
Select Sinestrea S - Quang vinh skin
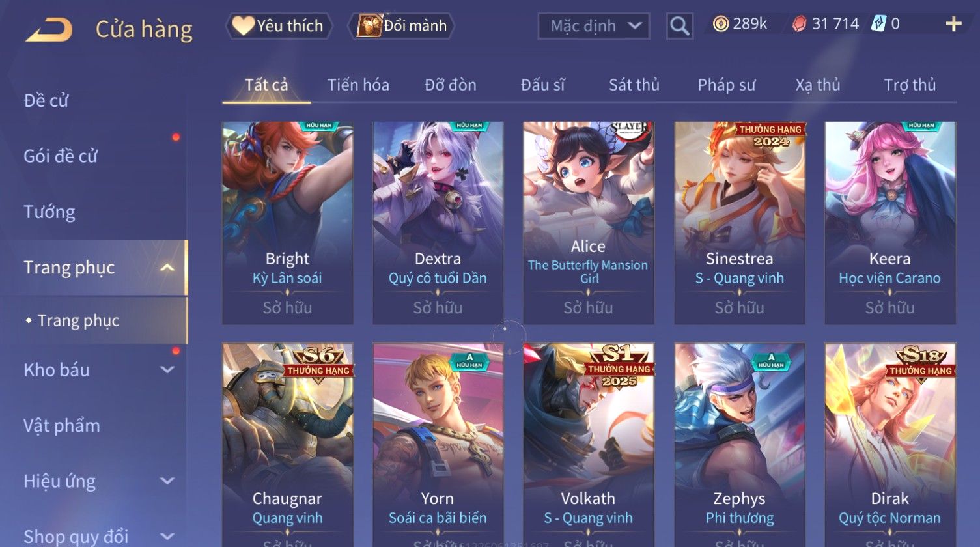click(740, 223)
